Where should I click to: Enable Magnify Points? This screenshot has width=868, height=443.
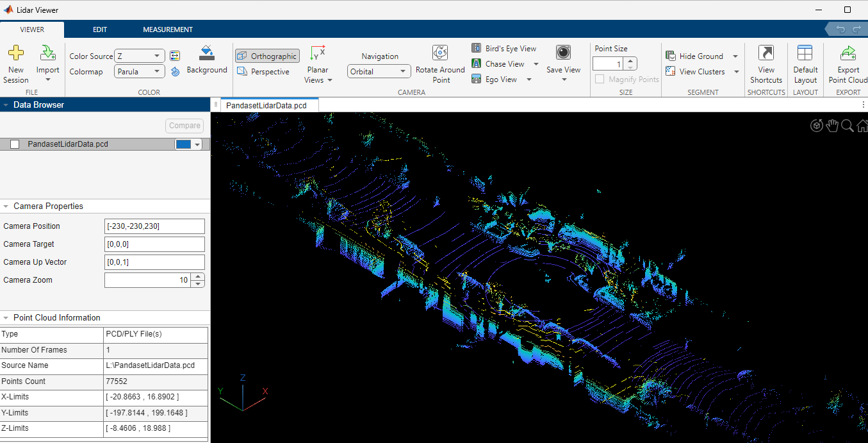pos(600,79)
